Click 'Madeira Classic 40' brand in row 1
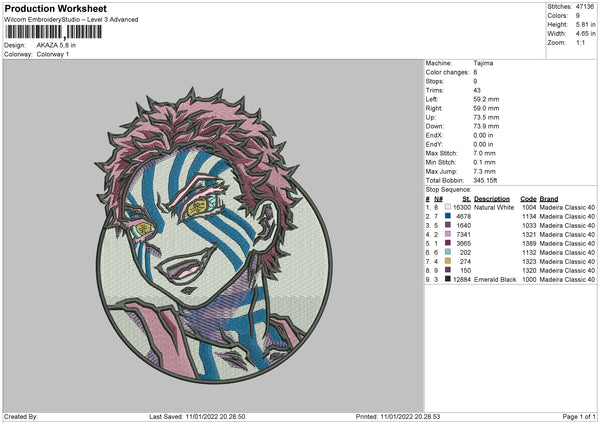The width and height of the screenshot is (600, 424). coord(567,207)
